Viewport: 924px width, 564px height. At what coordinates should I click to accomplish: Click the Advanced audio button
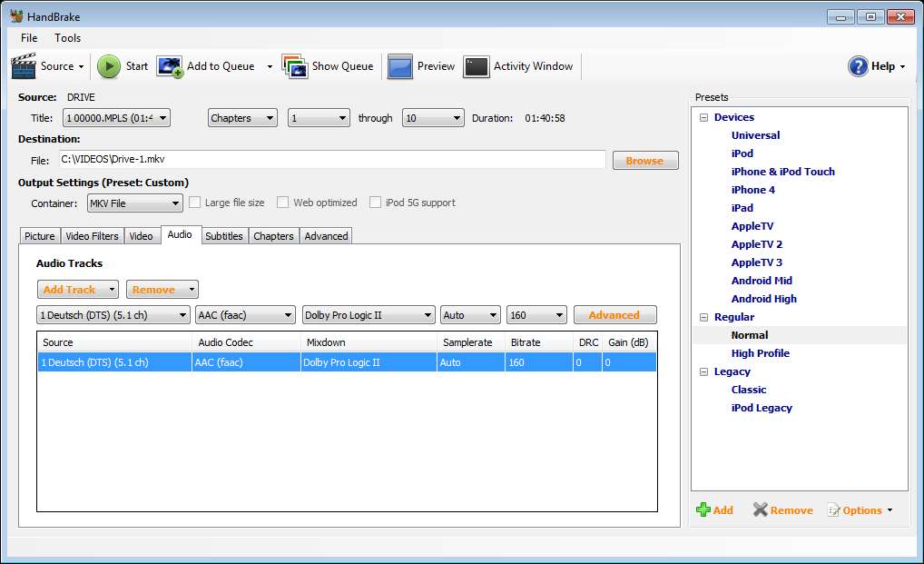(614, 315)
